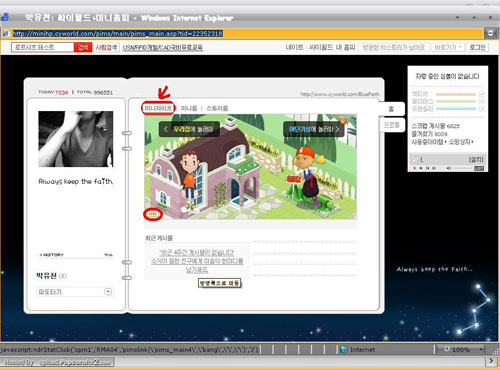Mute the music player speaker icon
Screen dimensions: 500x370
tap(449, 168)
